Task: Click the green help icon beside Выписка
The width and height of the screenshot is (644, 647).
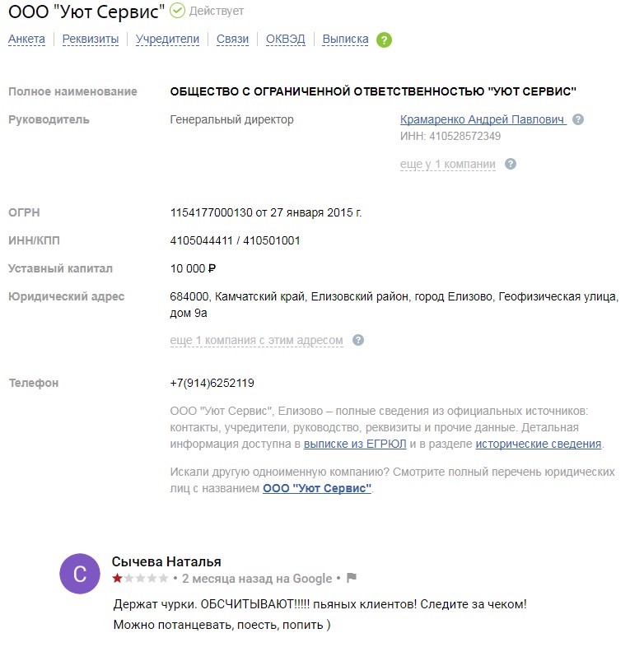Action: point(384,40)
